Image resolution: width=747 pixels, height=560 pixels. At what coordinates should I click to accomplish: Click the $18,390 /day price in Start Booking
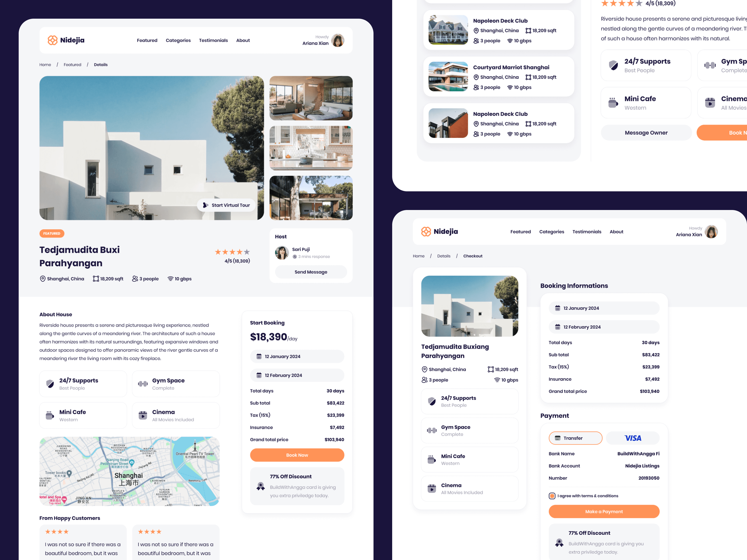274,337
